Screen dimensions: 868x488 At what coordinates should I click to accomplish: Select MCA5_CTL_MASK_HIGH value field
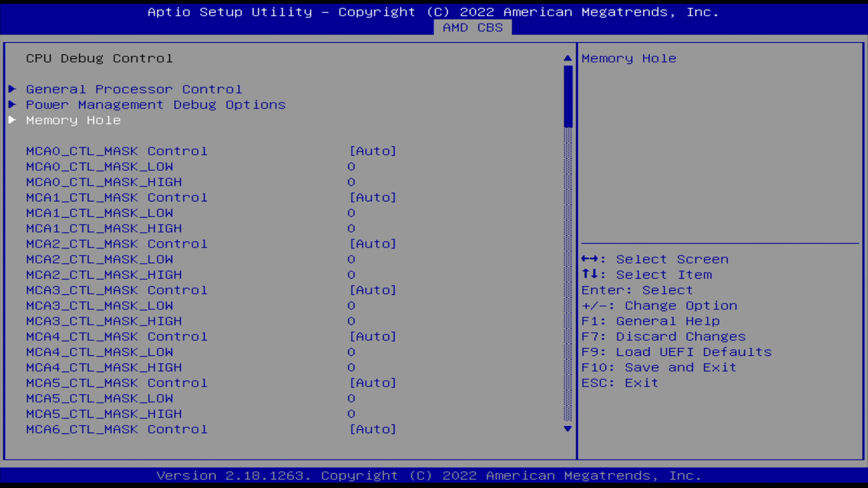[x=351, y=414]
